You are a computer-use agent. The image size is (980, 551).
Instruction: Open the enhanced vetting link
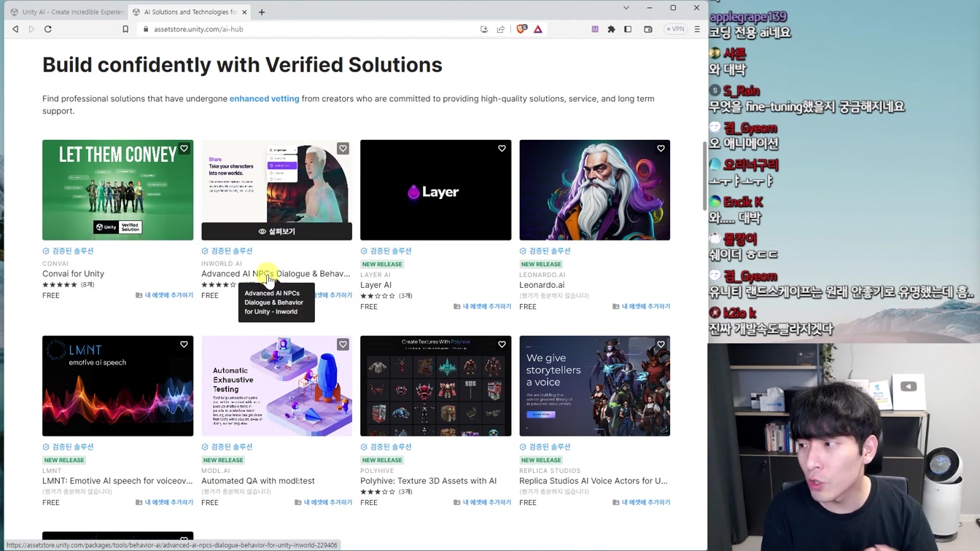pyautogui.click(x=264, y=98)
